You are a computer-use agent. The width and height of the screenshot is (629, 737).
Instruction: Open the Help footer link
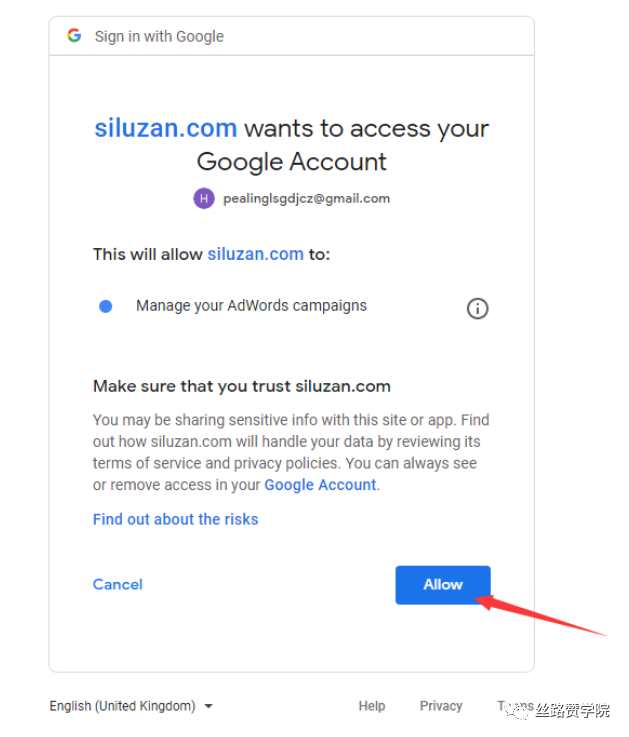click(372, 706)
